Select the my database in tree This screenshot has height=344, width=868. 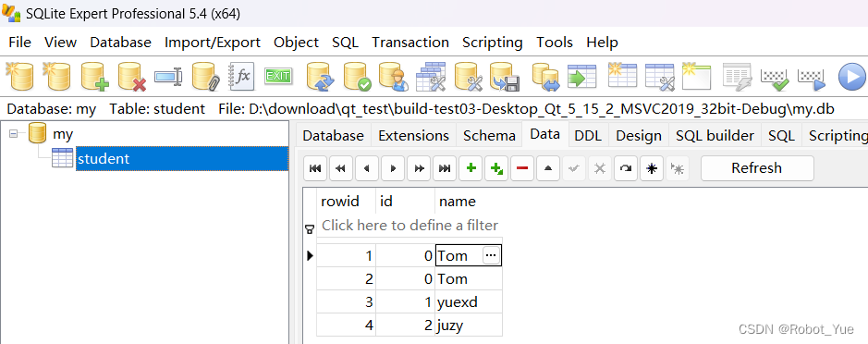[63, 134]
